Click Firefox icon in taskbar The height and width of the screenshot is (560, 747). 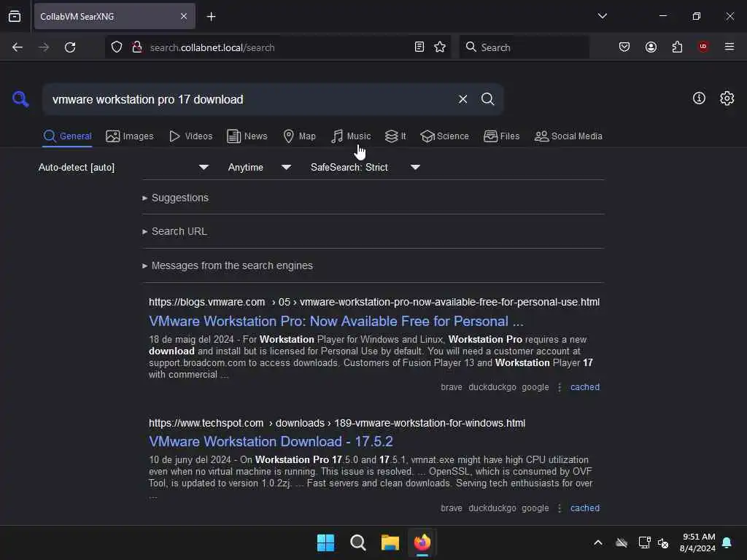[x=422, y=542]
